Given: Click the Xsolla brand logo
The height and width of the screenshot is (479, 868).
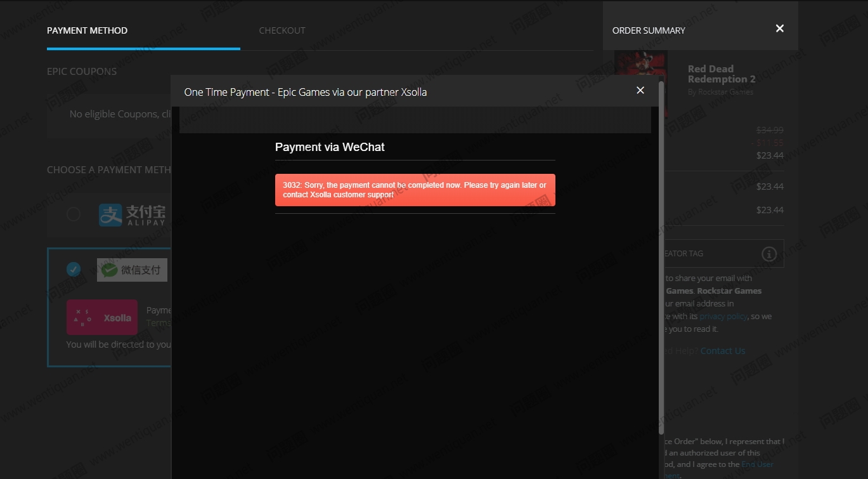Looking at the screenshot, I should click(102, 317).
